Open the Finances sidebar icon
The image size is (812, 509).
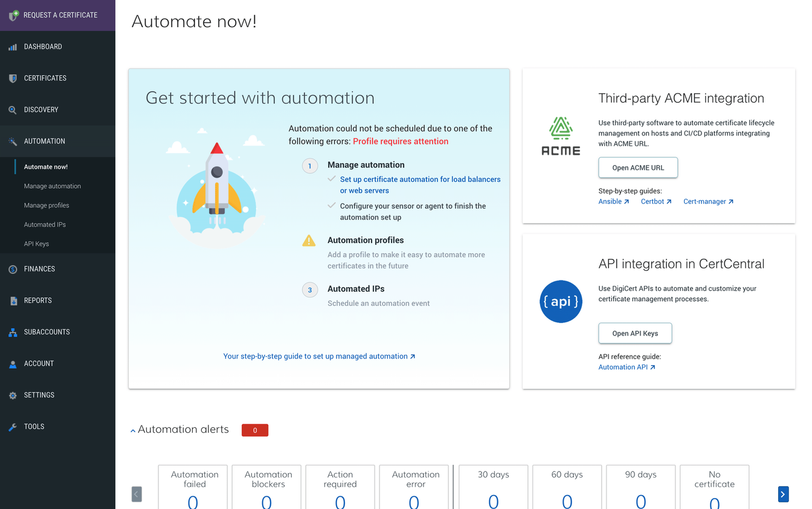(x=13, y=268)
